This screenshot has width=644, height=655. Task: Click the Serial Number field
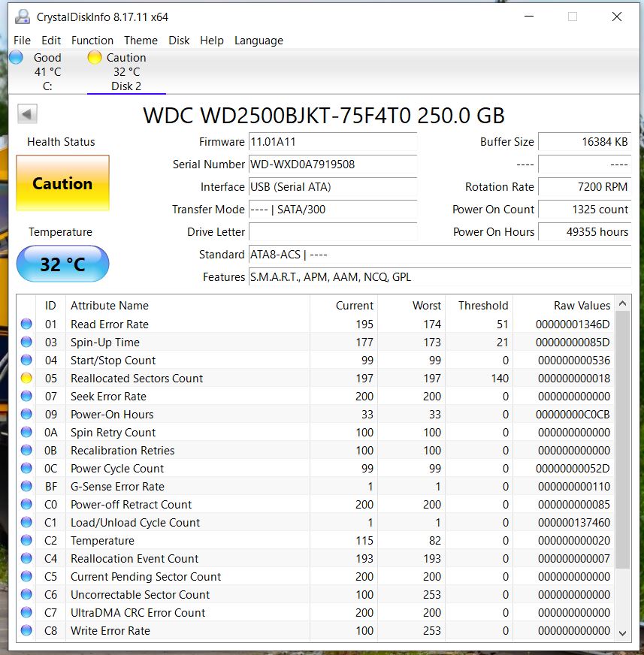click(x=332, y=165)
